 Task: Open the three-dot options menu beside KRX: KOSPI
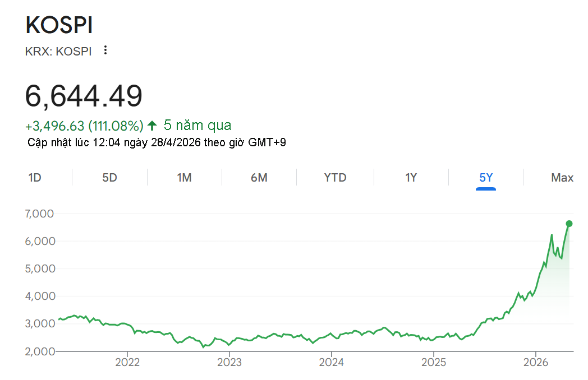(105, 50)
